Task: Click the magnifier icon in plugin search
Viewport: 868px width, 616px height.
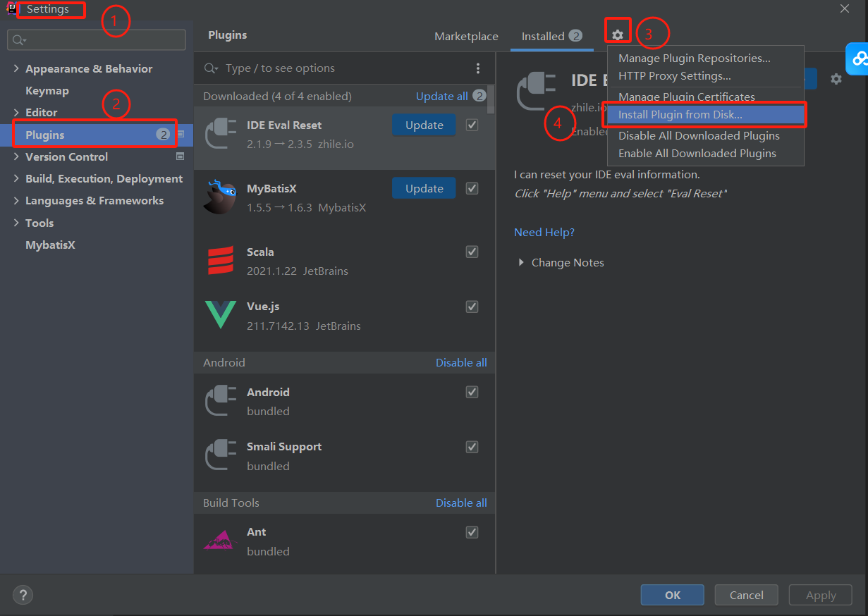Action: coord(212,68)
